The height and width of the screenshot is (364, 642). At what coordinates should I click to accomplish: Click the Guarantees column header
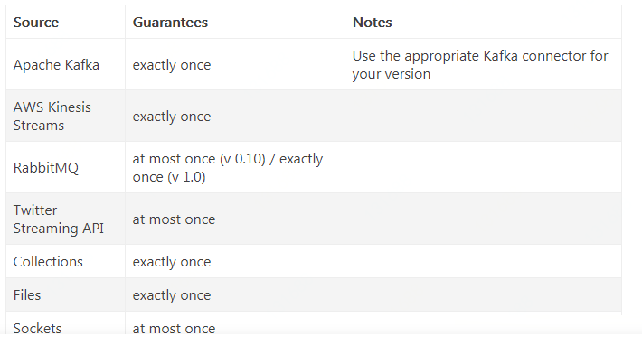(x=170, y=23)
